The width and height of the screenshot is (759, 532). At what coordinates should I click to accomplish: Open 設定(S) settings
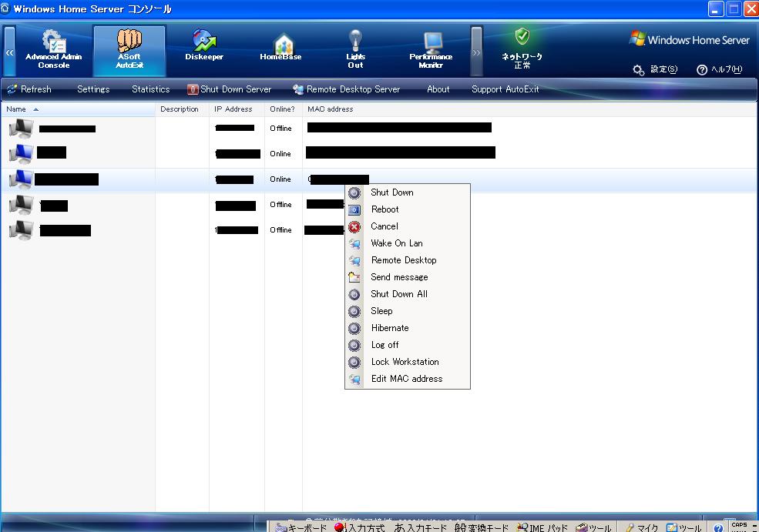click(656, 69)
